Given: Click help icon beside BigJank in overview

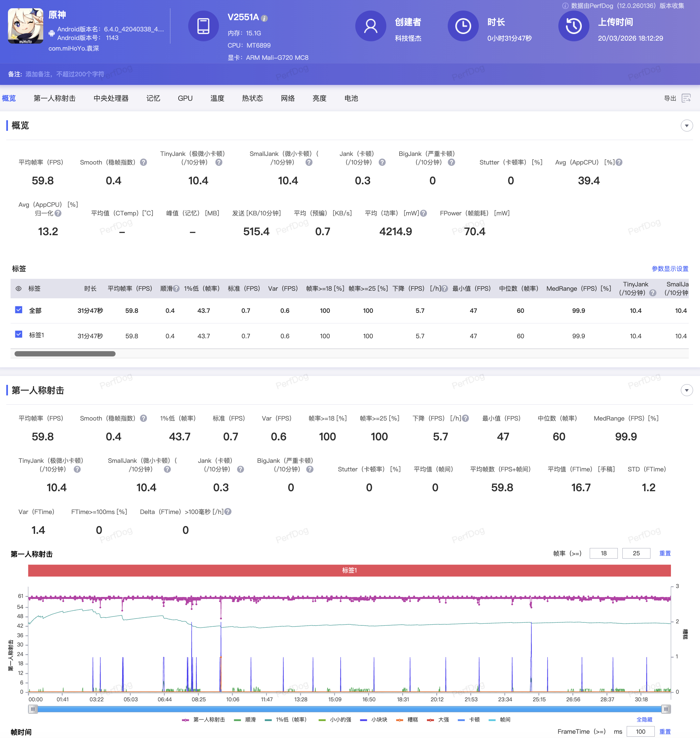Looking at the screenshot, I should tap(451, 163).
